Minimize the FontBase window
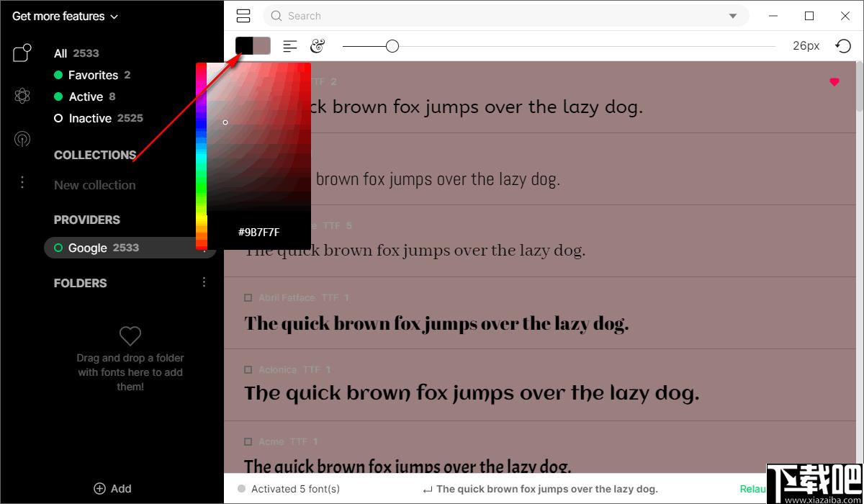 tap(775, 16)
